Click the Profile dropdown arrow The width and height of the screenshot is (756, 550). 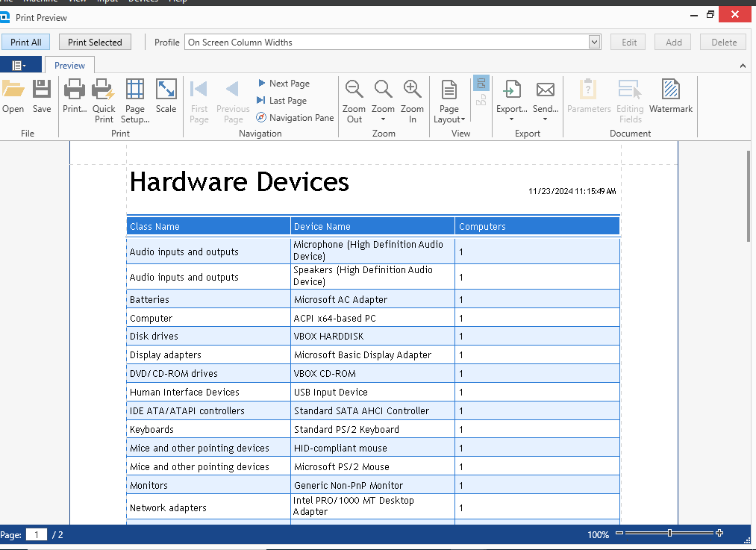click(x=595, y=42)
